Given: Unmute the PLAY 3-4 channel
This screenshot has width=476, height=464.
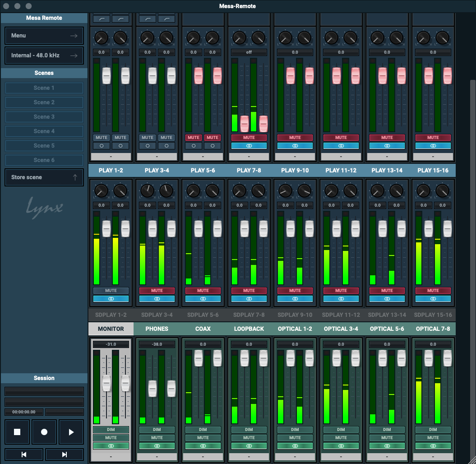Looking at the screenshot, I should 157,291.
